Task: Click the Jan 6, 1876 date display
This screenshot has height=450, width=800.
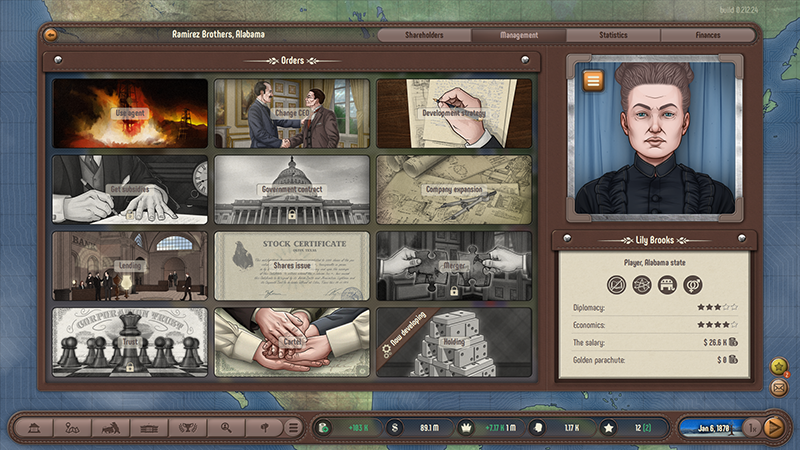Action: point(707,427)
